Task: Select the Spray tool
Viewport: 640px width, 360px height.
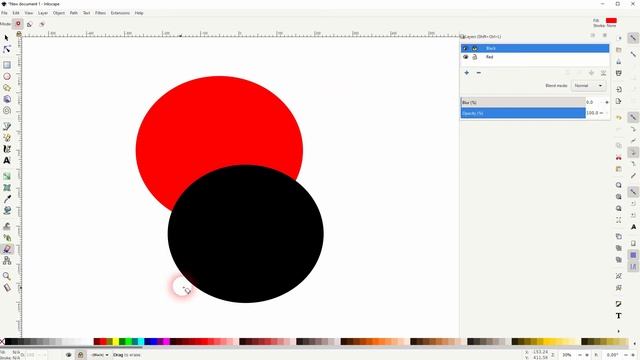Action: (7, 237)
